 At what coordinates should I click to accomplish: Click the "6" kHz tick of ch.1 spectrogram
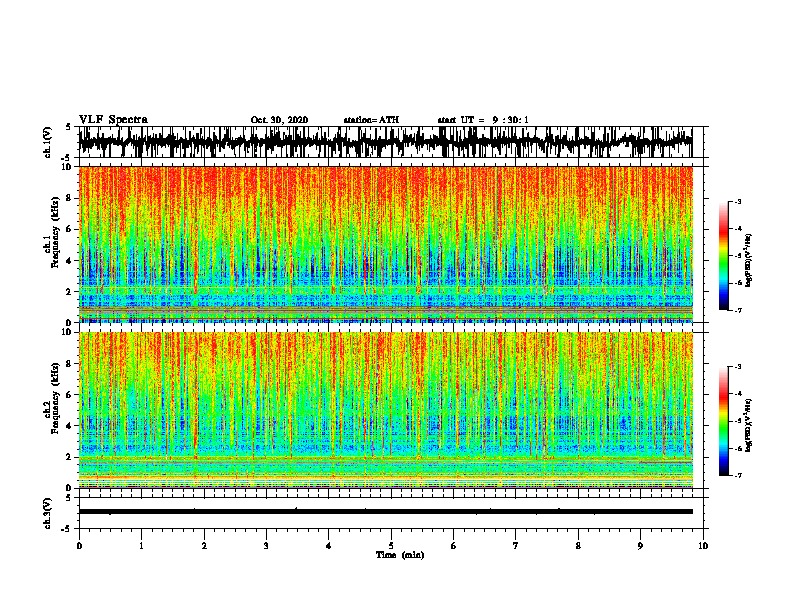[x=70, y=230]
